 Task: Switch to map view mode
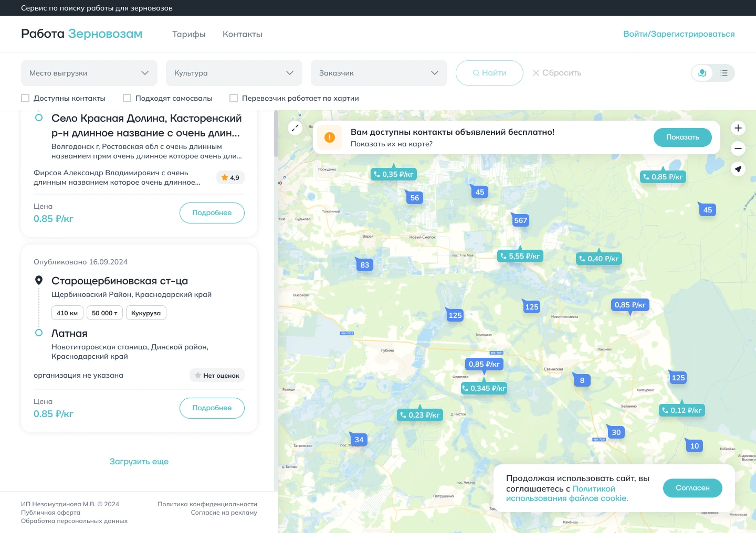click(x=702, y=73)
